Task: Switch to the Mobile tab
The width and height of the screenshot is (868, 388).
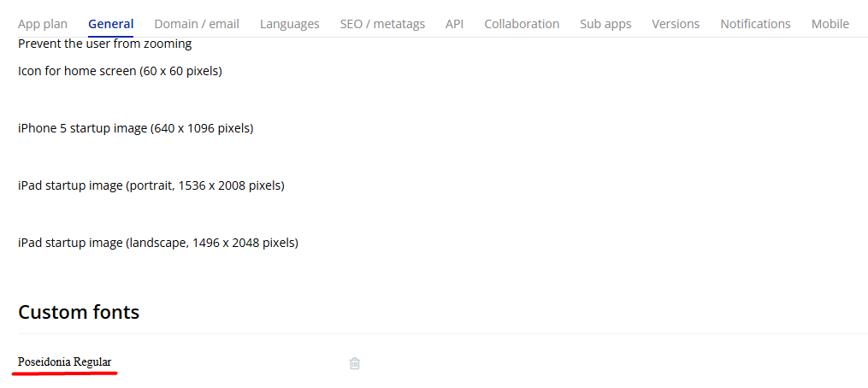Action: (830, 24)
